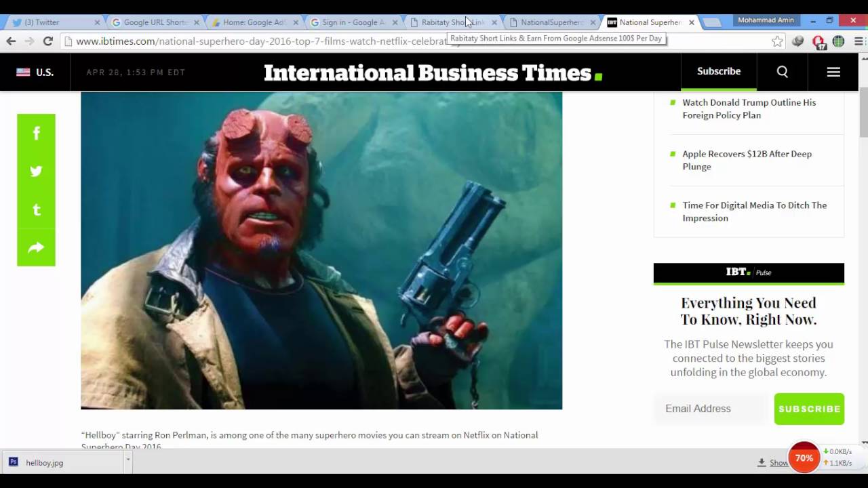868x488 pixels.
Task: Open the Chrome customize menu
Action: [859, 41]
